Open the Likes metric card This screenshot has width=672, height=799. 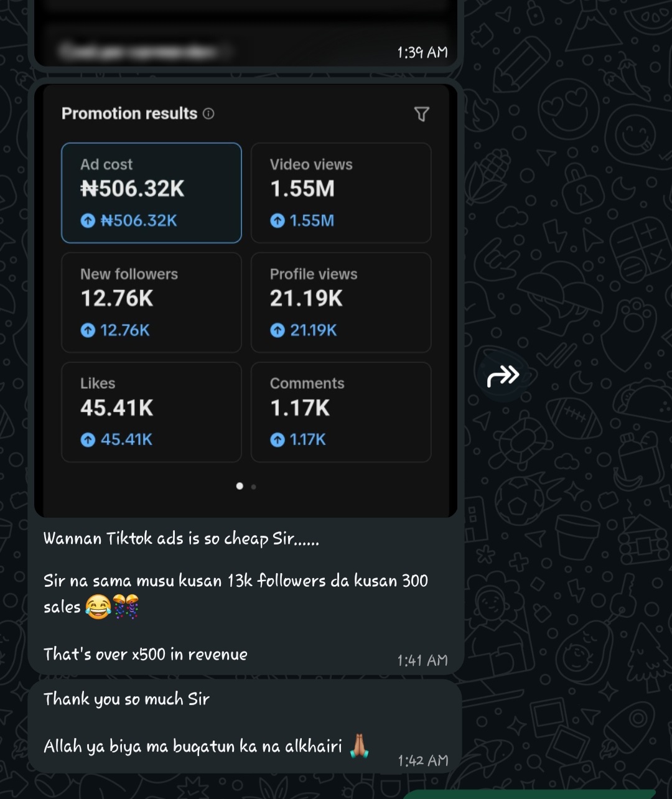click(151, 412)
